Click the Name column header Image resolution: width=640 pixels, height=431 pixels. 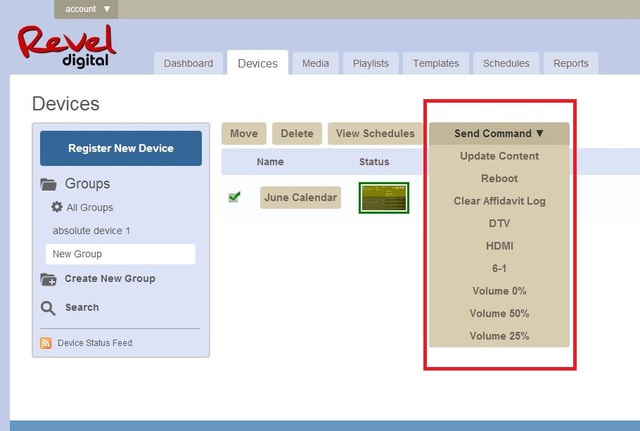tap(270, 162)
